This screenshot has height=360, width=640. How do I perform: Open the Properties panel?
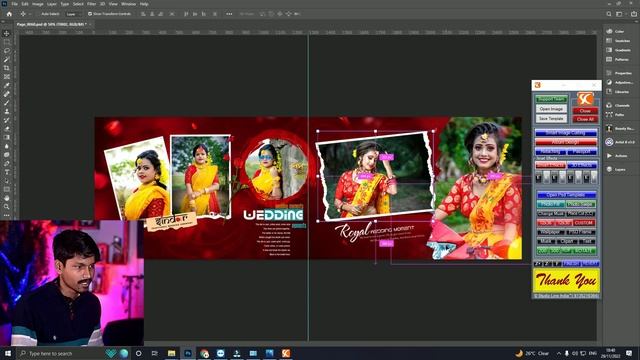pyautogui.click(x=619, y=73)
